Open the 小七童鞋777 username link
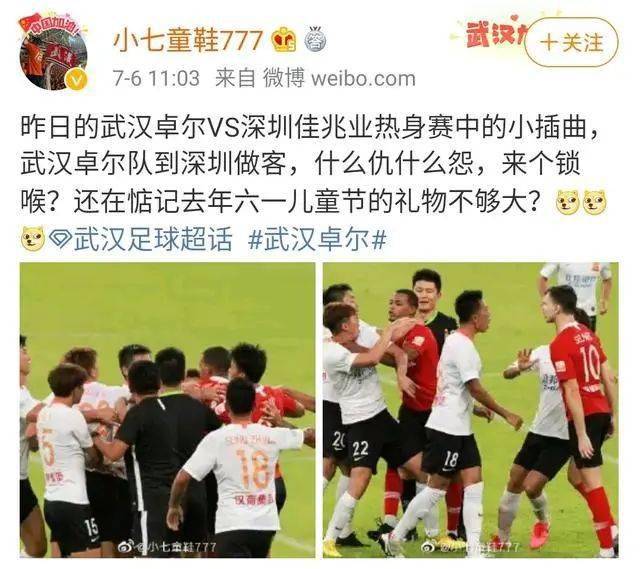Image resolution: width=640 pixels, height=569 pixels. 187,40
